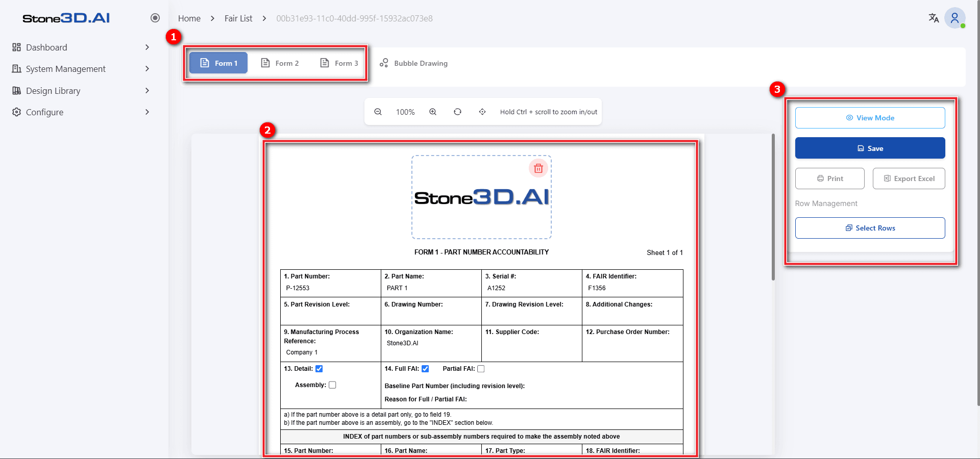This screenshot has height=459, width=980.
Task: Click the Organization Name field Stone3D.AI
Action: pos(431,343)
